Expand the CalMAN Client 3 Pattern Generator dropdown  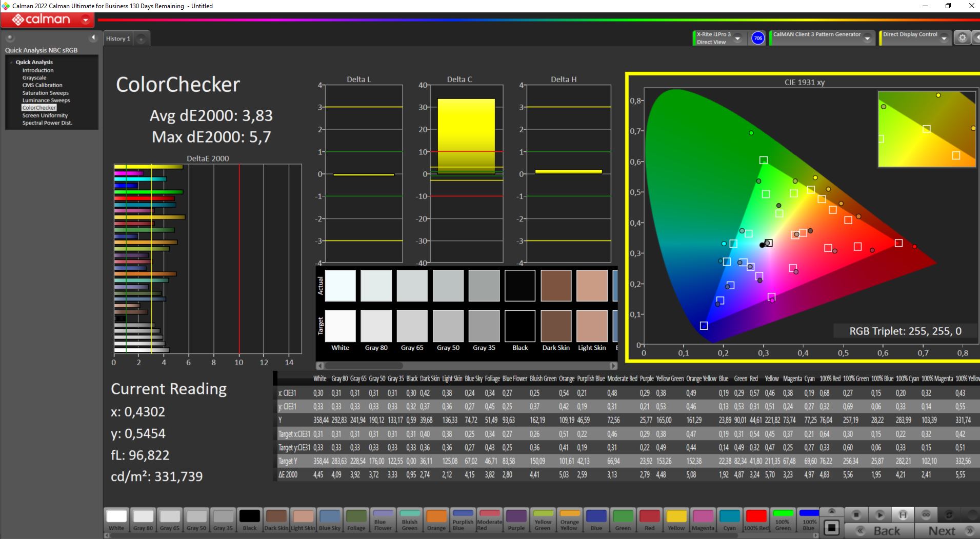pyautogui.click(x=867, y=38)
